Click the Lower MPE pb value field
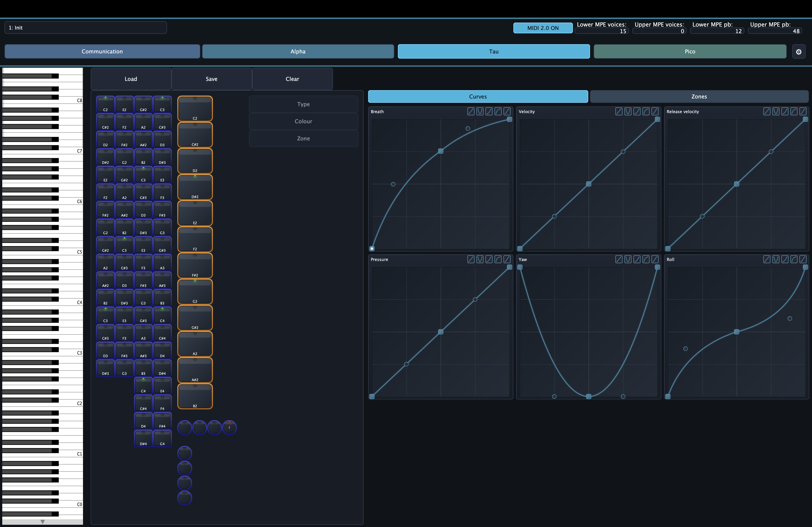Image resolution: width=812 pixels, height=527 pixels. pos(717,31)
